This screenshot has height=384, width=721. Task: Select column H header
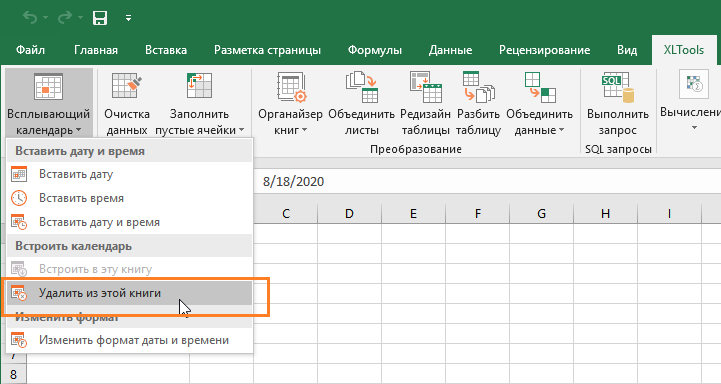605,213
